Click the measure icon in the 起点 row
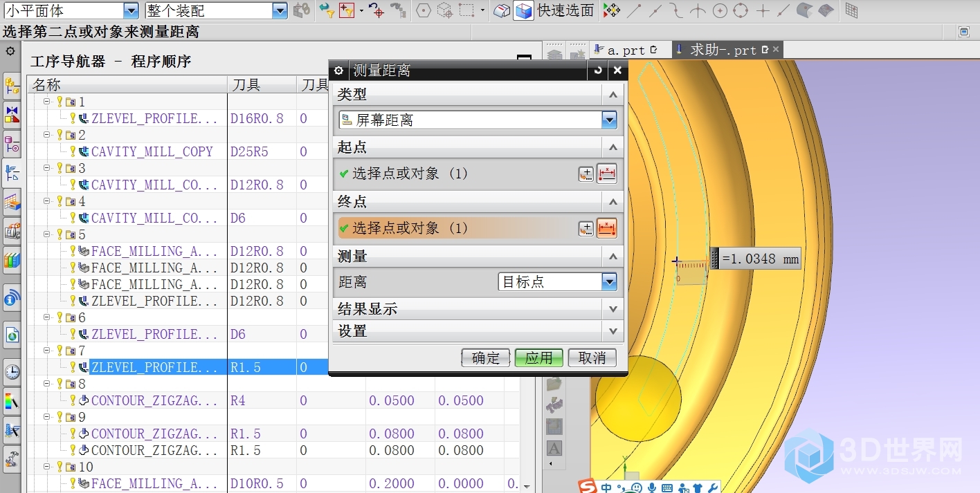The width and height of the screenshot is (980, 493). [x=606, y=174]
